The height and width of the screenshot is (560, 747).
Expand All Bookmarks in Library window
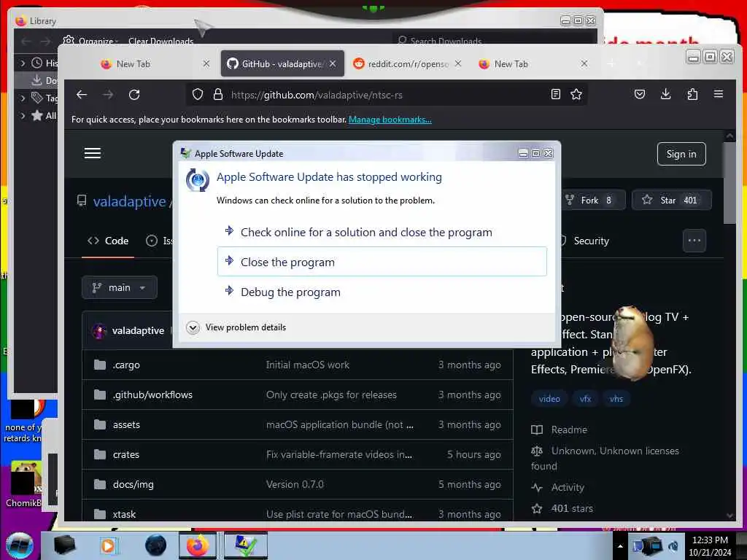click(23, 115)
